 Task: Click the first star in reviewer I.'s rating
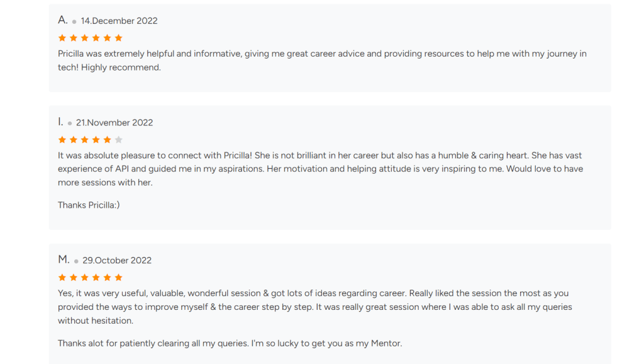coord(62,140)
